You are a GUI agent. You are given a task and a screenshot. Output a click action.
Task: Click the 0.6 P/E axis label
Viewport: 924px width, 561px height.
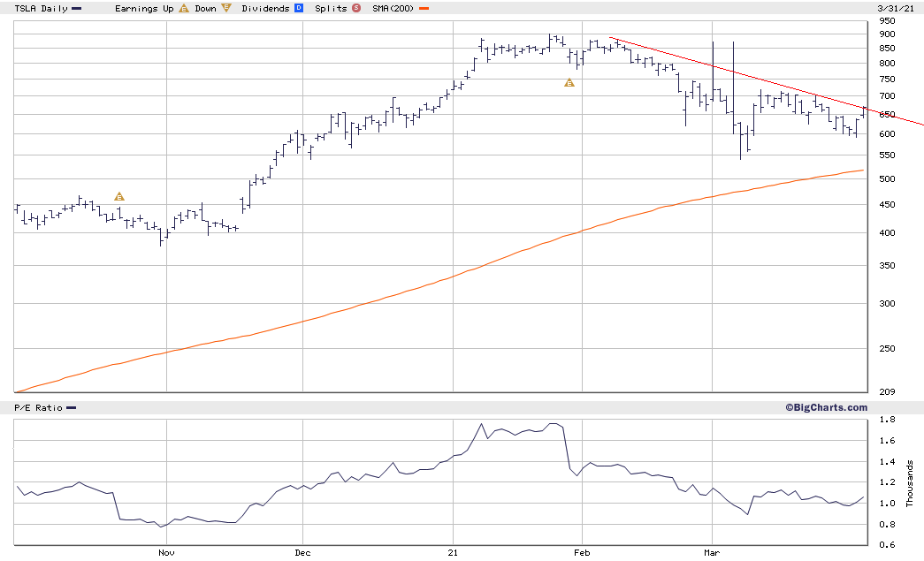click(887, 544)
